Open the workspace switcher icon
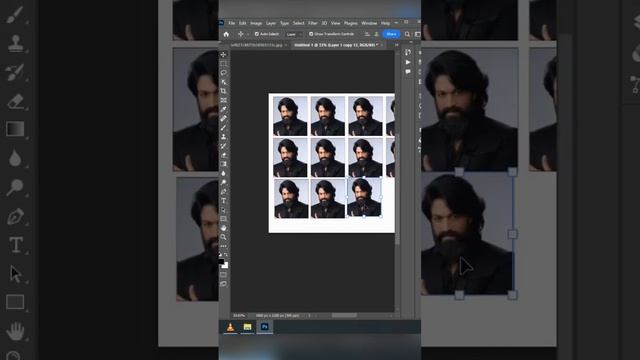This screenshot has height=360, width=640. (x=417, y=34)
